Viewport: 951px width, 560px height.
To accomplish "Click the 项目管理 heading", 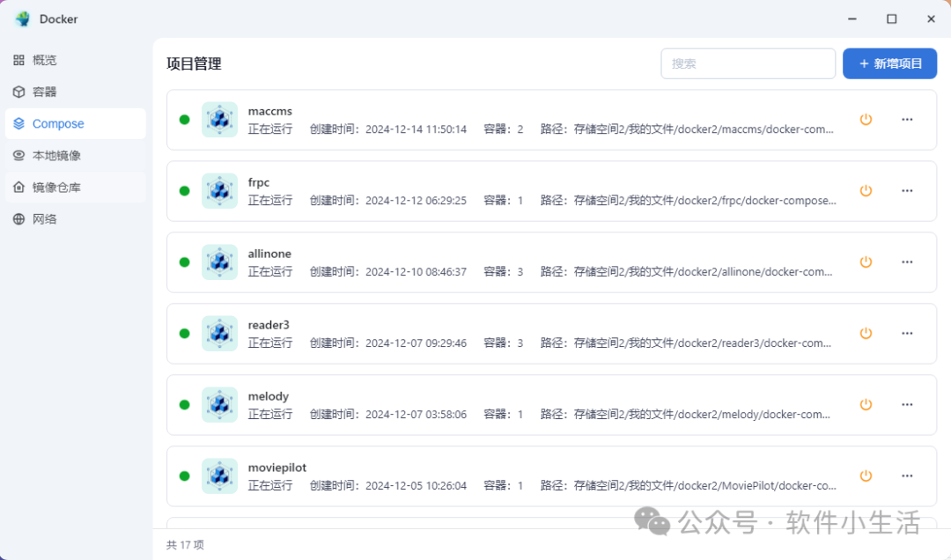I will coord(194,63).
